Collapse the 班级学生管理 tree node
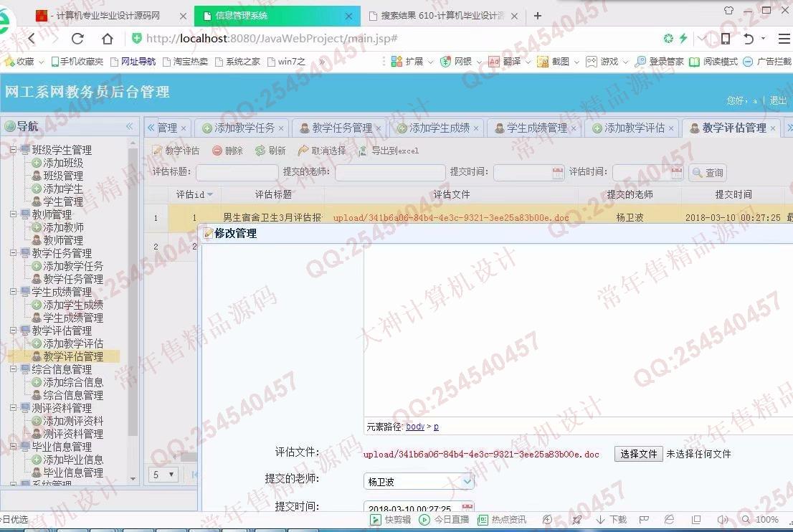 coord(14,150)
